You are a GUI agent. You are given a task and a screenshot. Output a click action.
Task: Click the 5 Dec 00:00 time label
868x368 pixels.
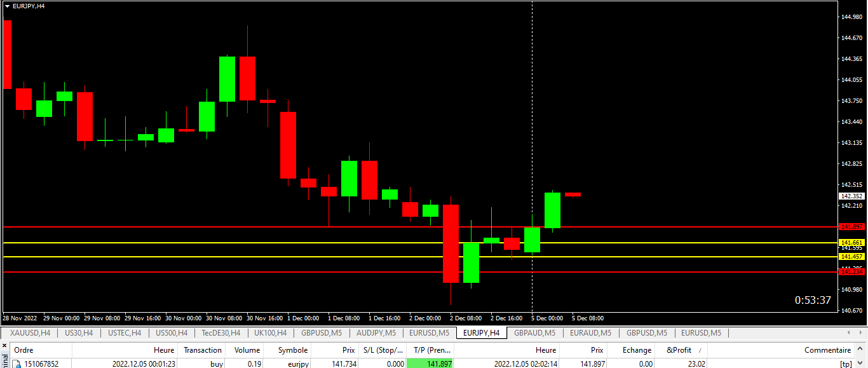[x=547, y=318]
